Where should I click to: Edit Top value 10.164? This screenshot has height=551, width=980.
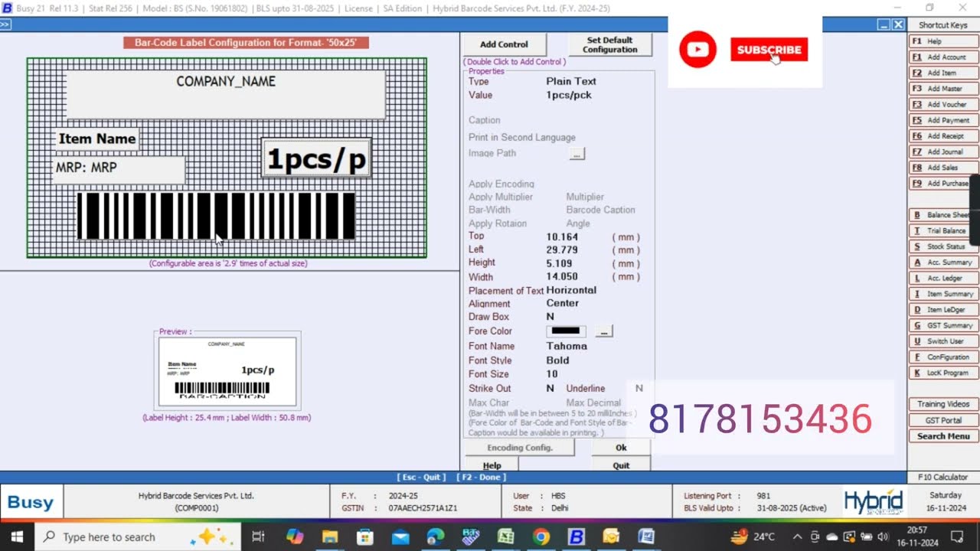click(x=562, y=236)
